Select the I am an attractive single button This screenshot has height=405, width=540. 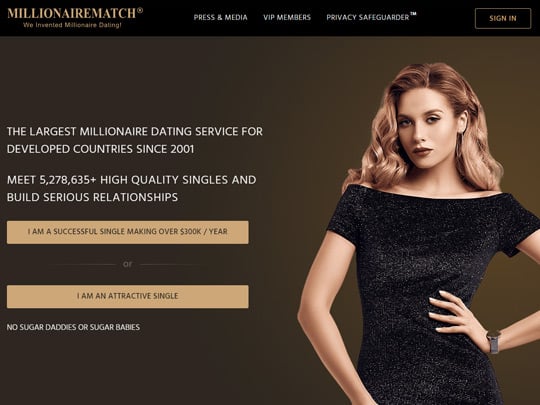127,296
